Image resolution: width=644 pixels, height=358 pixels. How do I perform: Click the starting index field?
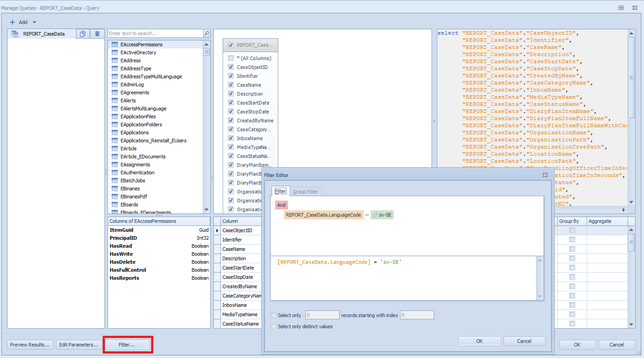(x=417, y=315)
